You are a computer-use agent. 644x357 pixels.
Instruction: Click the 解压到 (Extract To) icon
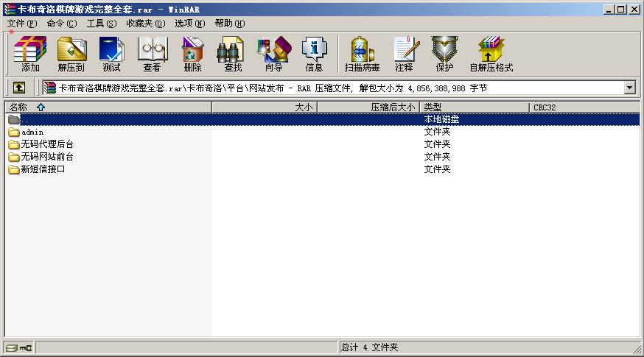71,54
